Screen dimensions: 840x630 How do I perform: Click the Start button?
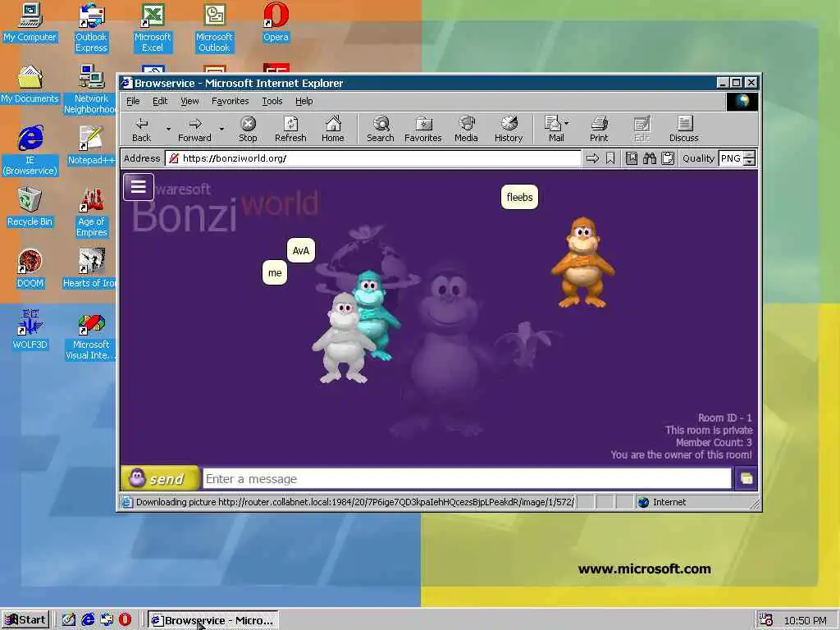point(25,620)
